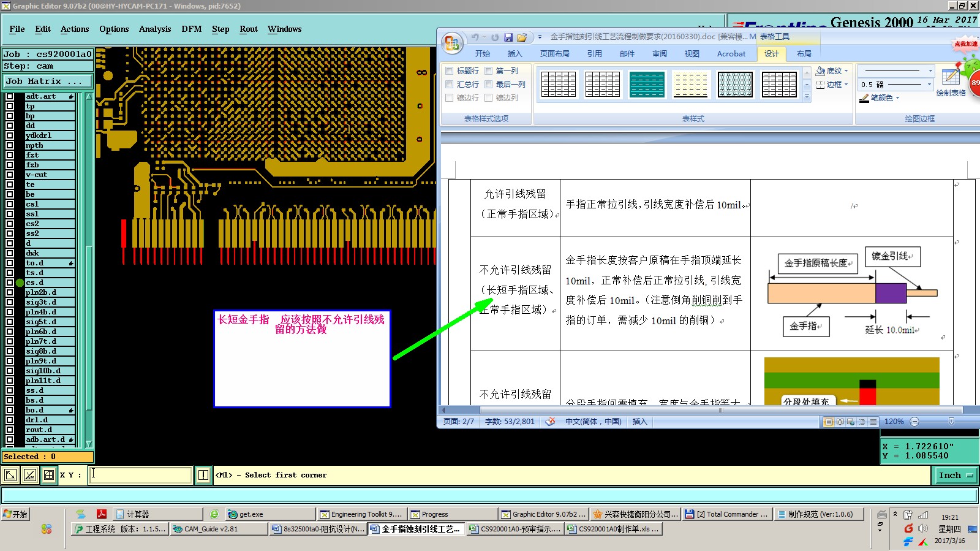
Task: Click the X Y coordinate input field
Action: click(140, 475)
